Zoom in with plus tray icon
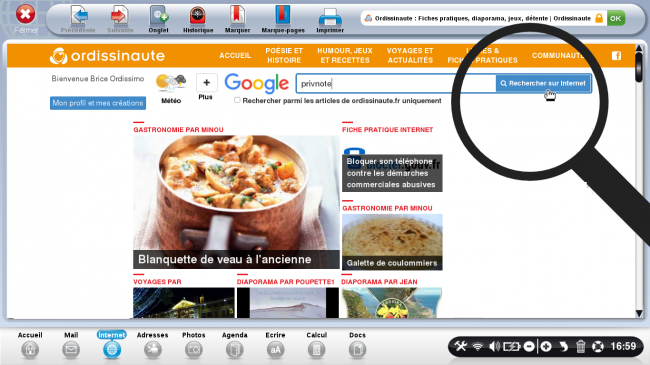The height and width of the screenshot is (365, 650). coord(546,346)
